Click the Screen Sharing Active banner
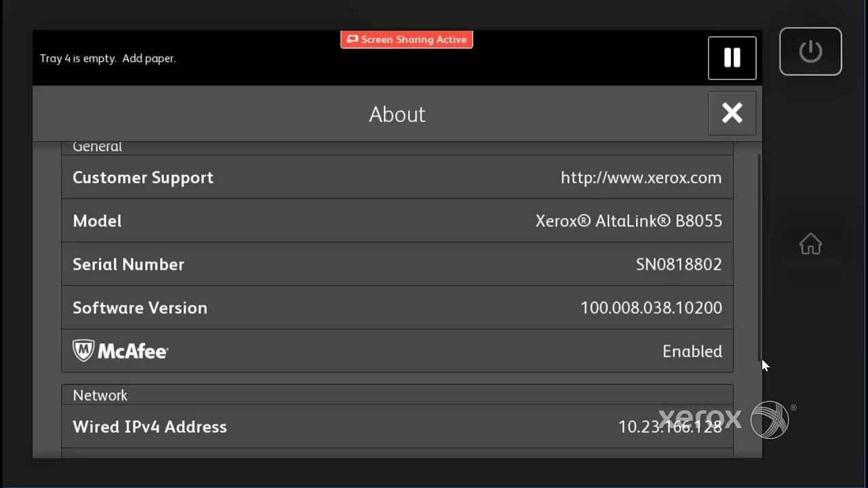The height and width of the screenshot is (488, 868). pos(407,39)
